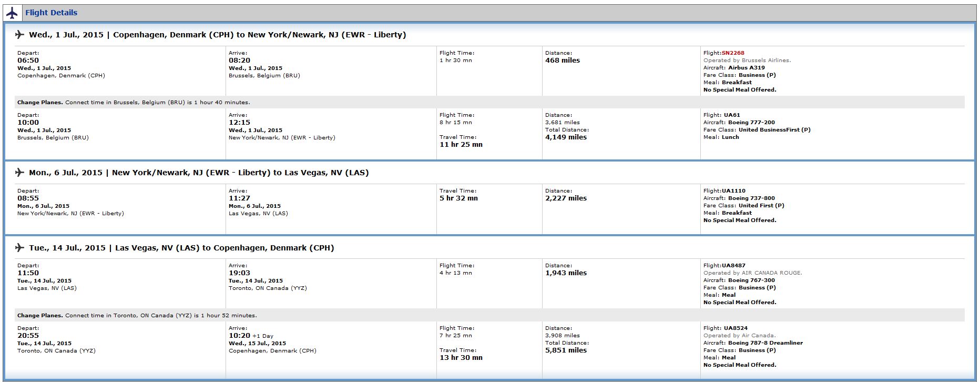Click the Las Vegas to Copenhagen segment heading
Screen dimensions: 980x382
(181, 248)
